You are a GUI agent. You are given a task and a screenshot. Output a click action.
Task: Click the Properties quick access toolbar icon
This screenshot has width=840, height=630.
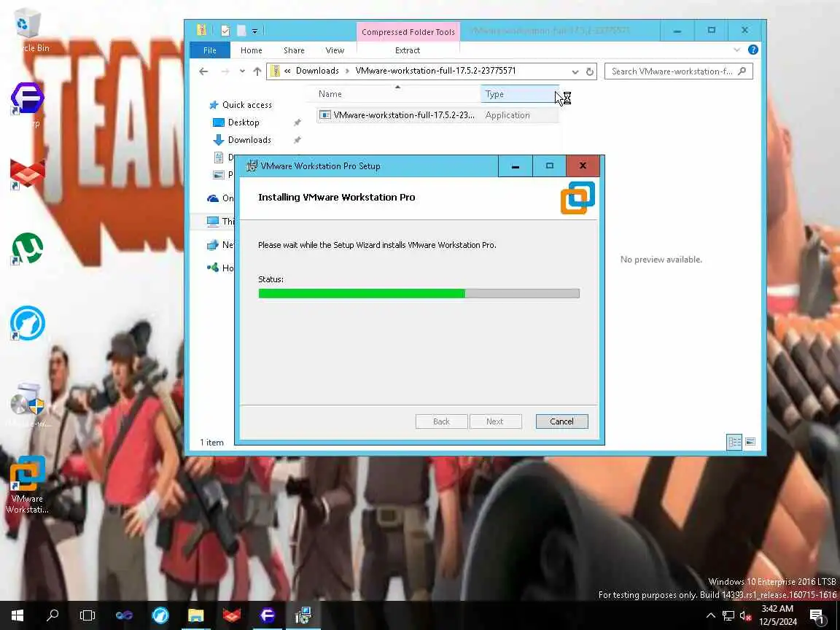coord(225,31)
